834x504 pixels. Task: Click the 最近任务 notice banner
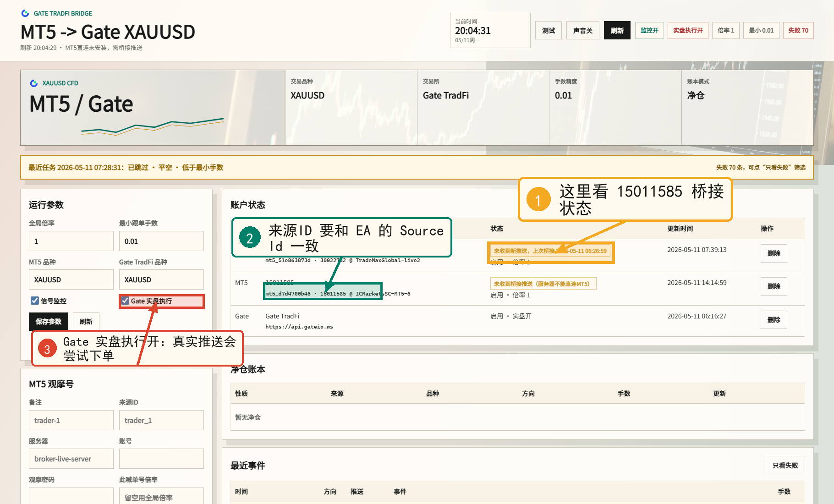pos(417,167)
